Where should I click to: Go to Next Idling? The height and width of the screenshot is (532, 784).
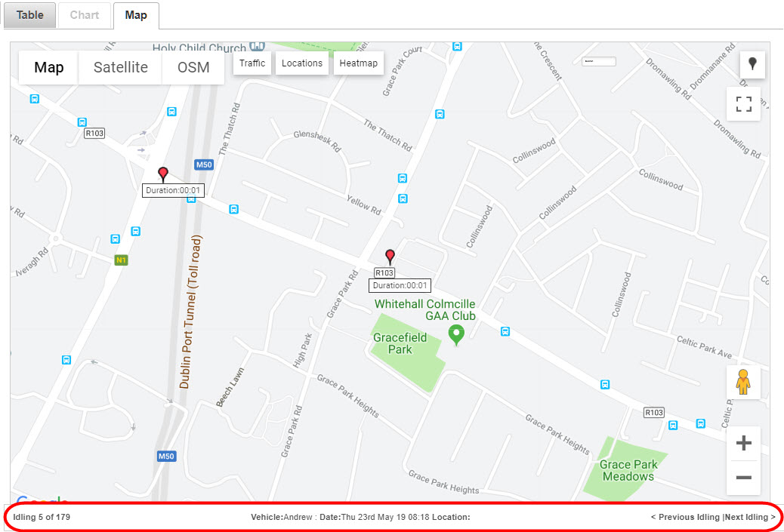[x=750, y=517]
